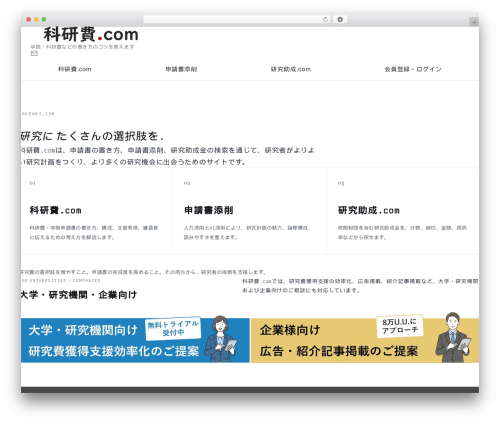This screenshot has width=500, height=423.
Task: Click the intro paragraph beginning 科研費.comは
Action: (168, 156)
